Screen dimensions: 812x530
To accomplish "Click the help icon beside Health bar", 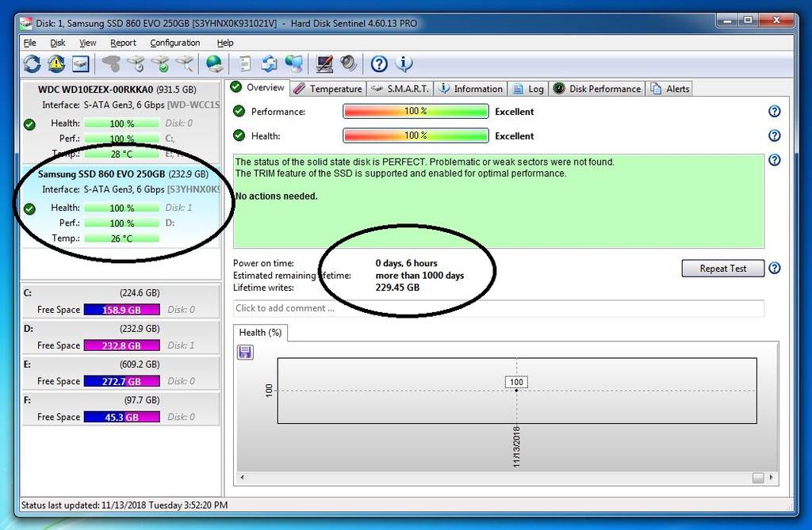I will [x=774, y=135].
